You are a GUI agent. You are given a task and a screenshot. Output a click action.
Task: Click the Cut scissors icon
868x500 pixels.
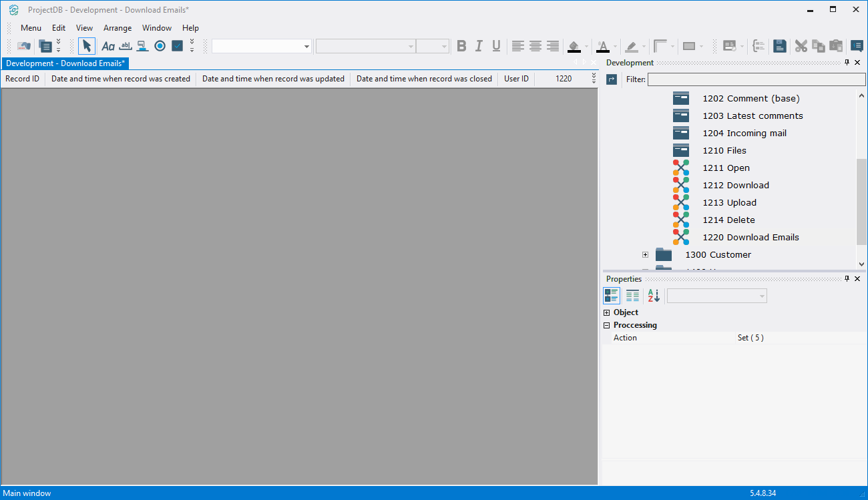click(x=801, y=46)
